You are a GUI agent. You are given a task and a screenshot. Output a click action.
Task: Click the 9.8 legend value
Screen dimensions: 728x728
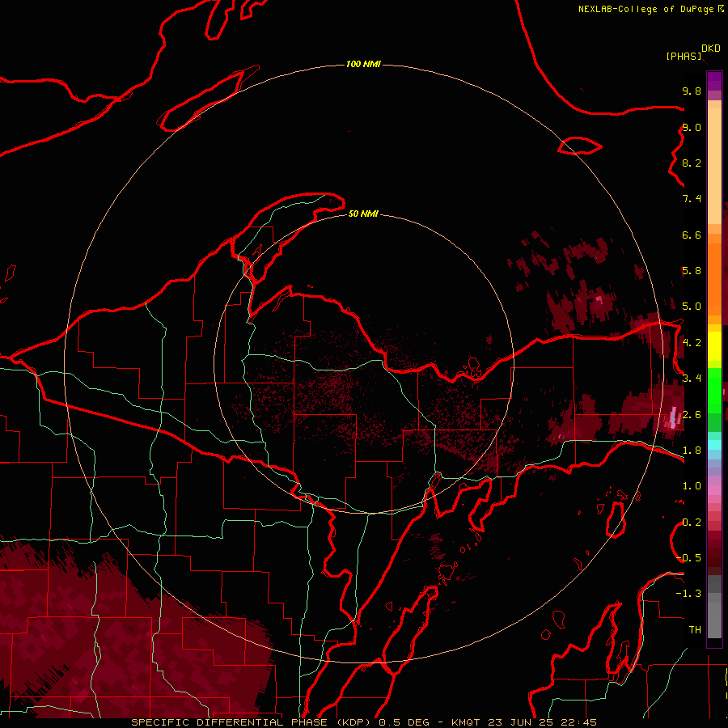pos(692,91)
